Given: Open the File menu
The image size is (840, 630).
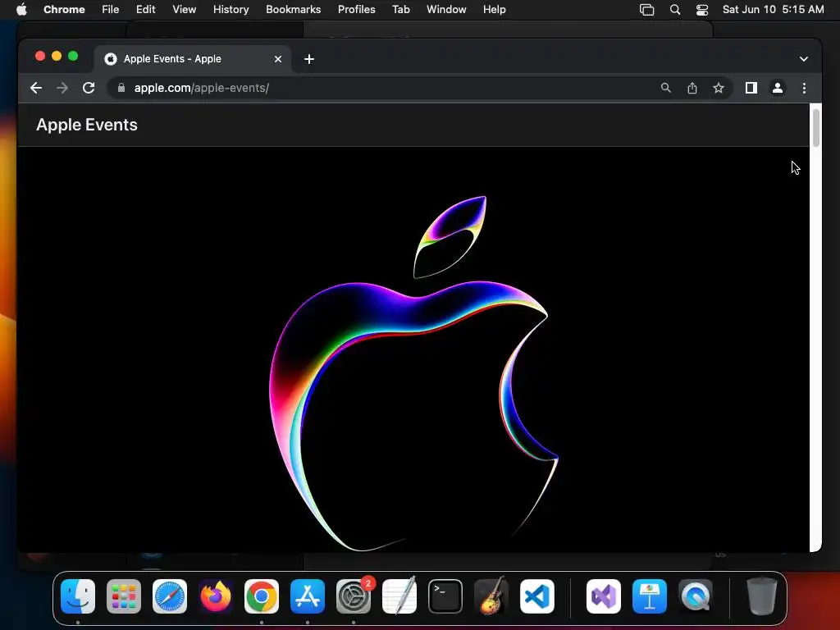Looking at the screenshot, I should tap(111, 10).
